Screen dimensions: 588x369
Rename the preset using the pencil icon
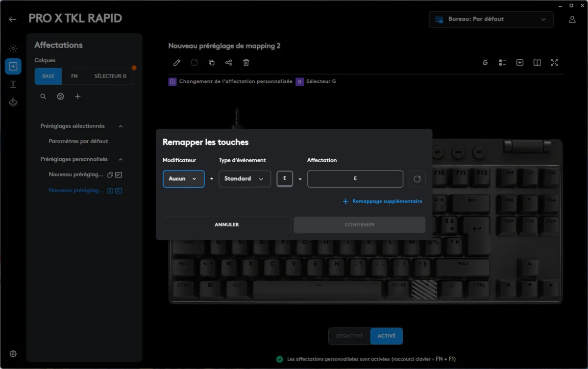tap(177, 63)
